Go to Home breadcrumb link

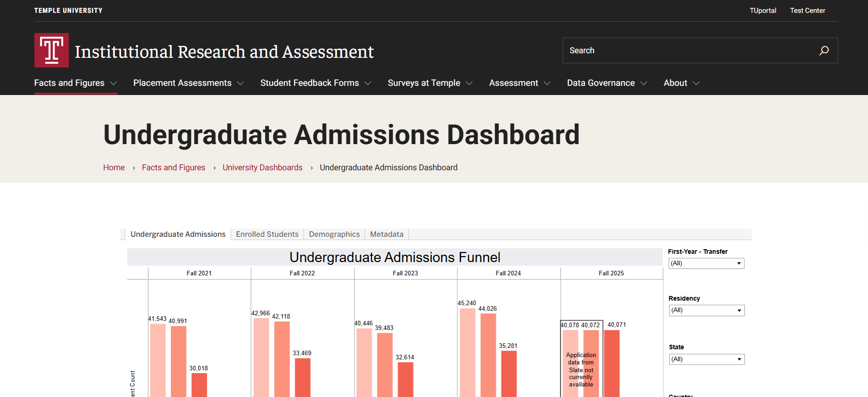click(x=114, y=168)
